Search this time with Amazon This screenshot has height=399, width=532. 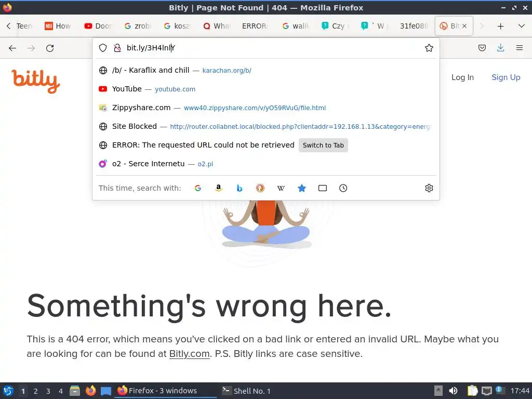(219, 188)
